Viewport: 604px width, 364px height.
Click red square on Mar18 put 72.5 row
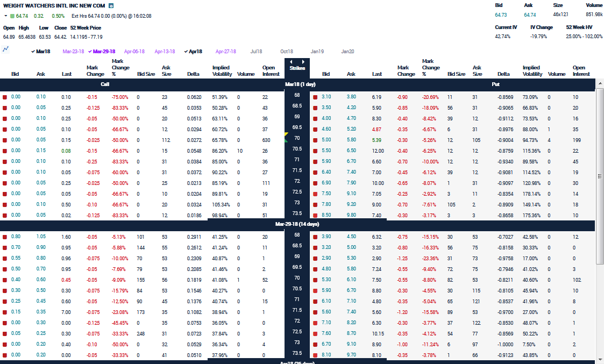point(315,195)
